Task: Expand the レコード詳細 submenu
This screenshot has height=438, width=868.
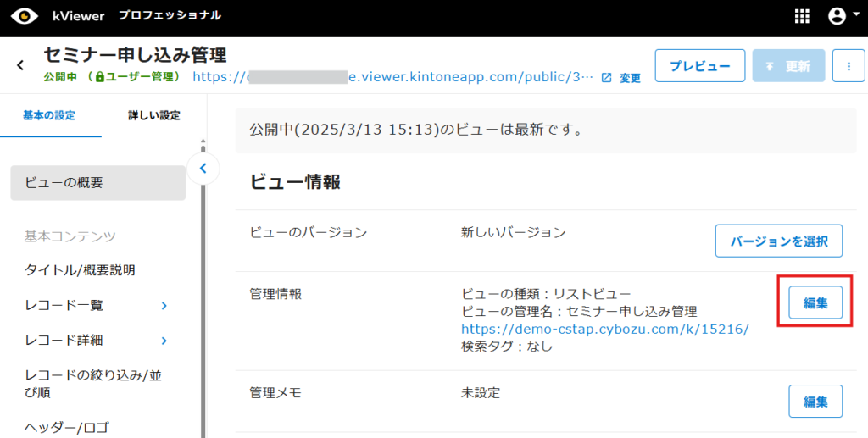Action: [x=164, y=341]
